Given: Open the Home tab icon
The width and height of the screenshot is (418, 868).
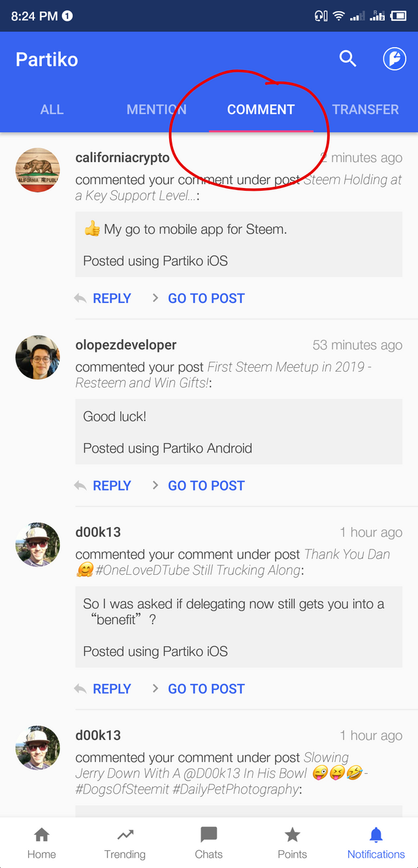Looking at the screenshot, I should pyautogui.click(x=42, y=834).
